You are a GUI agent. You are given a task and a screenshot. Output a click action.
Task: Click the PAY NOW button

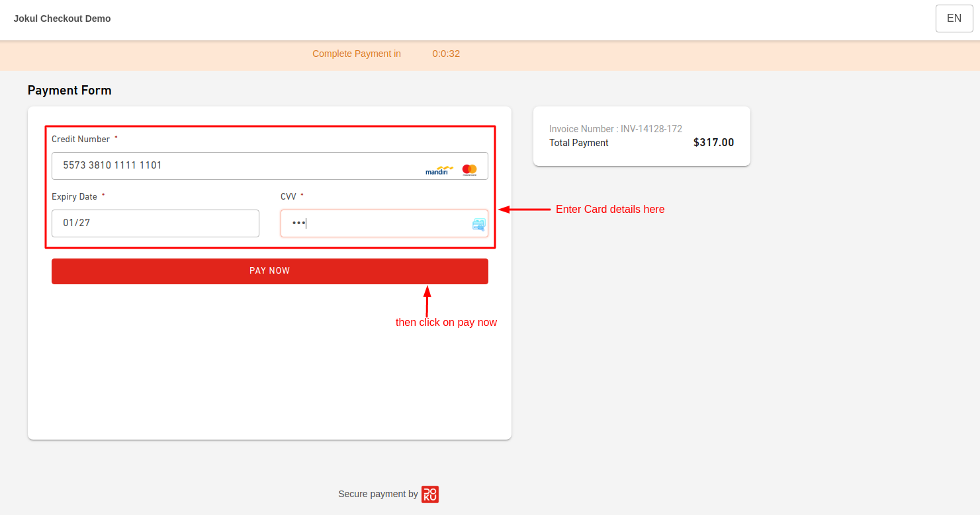(270, 271)
